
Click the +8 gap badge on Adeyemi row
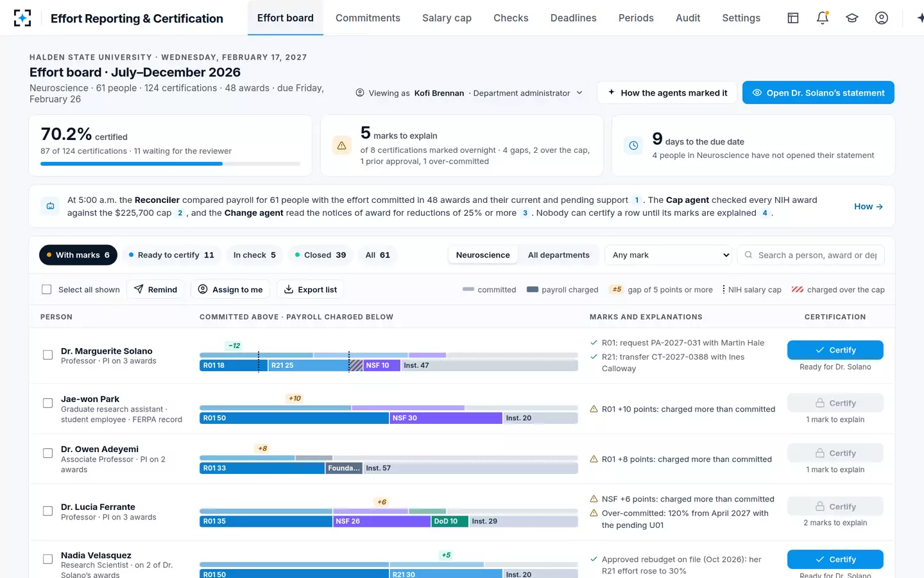click(x=262, y=448)
